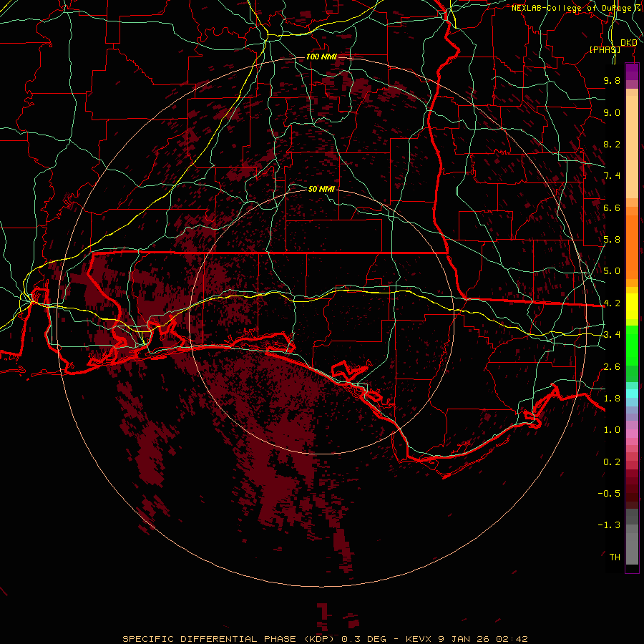Pick the purple swatch at top of color bar
The image size is (644, 644).
632,72
